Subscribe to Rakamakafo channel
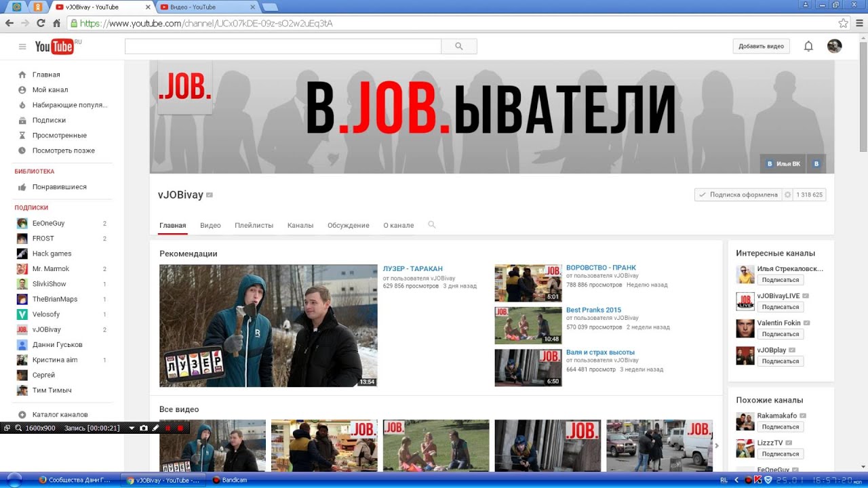This screenshot has width=868, height=488. point(780,427)
